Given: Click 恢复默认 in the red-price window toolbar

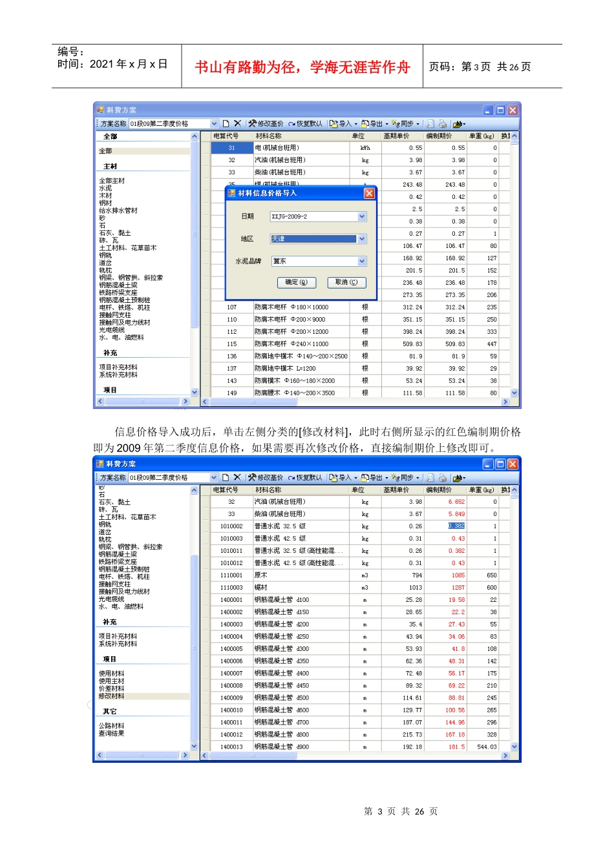Looking at the screenshot, I should coord(305,477).
